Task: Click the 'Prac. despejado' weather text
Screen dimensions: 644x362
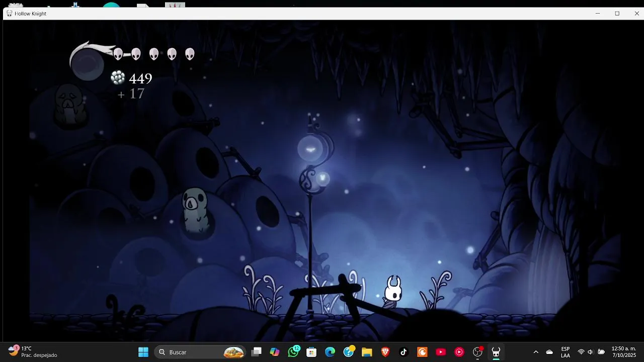Action: pos(39,355)
